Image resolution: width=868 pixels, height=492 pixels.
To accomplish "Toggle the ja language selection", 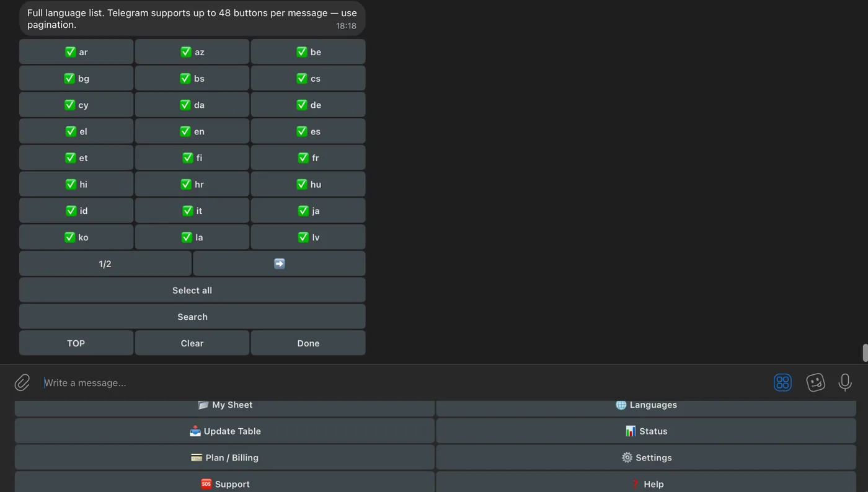I will click(308, 211).
